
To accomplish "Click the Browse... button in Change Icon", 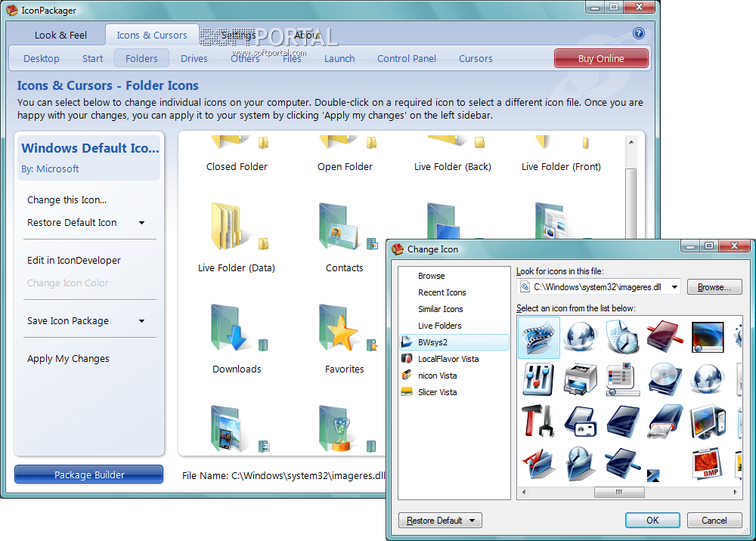I will (x=714, y=287).
